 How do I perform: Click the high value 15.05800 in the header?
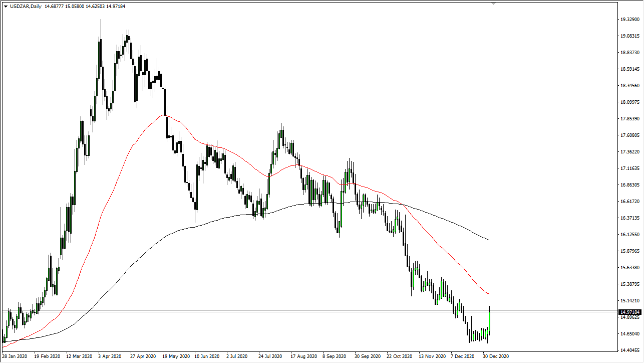click(x=74, y=6)
